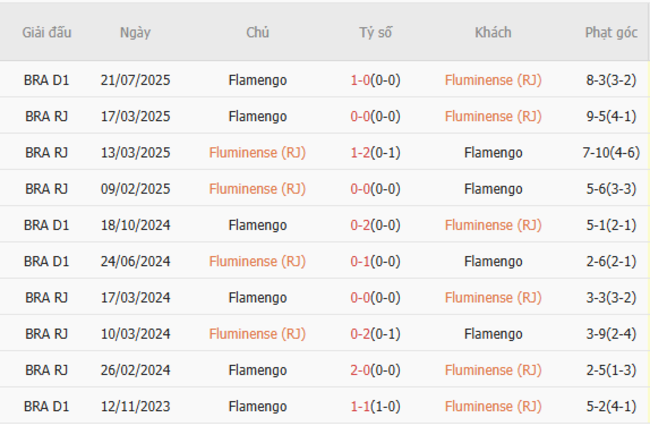Screen dimensions: 650x426
Task: Click Fluminense (RJ) away team on 12/11/2023
Action: point(493,406)
